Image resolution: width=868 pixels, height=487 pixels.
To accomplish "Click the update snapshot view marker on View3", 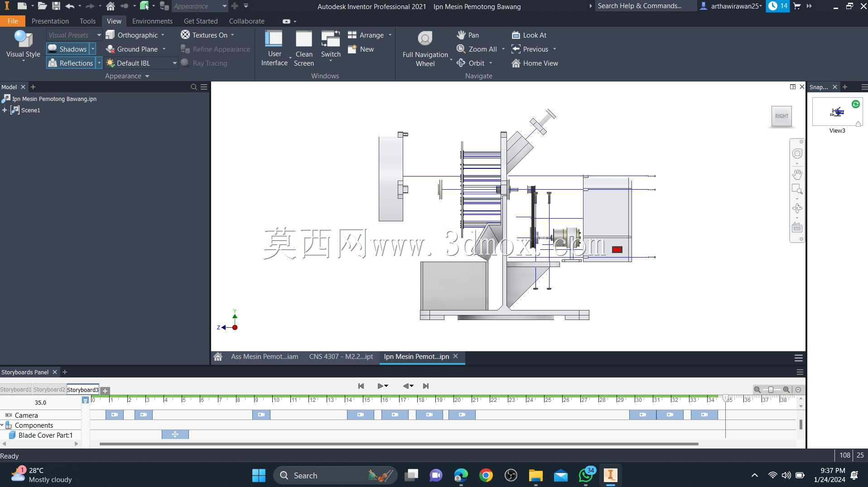I will [855, 104].
